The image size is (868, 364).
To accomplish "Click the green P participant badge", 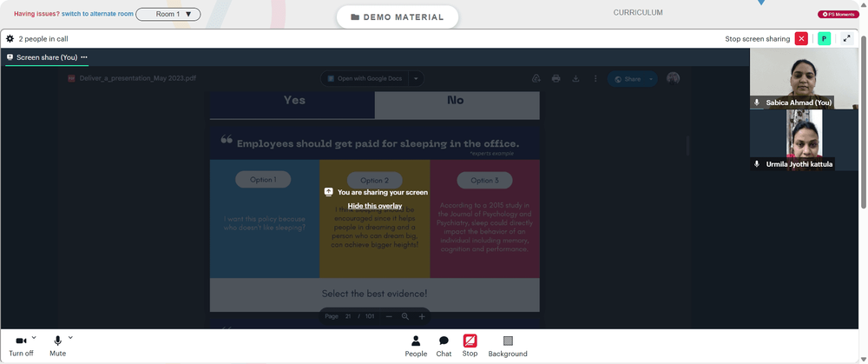I will pyautogui.click(x=825, y=39).
